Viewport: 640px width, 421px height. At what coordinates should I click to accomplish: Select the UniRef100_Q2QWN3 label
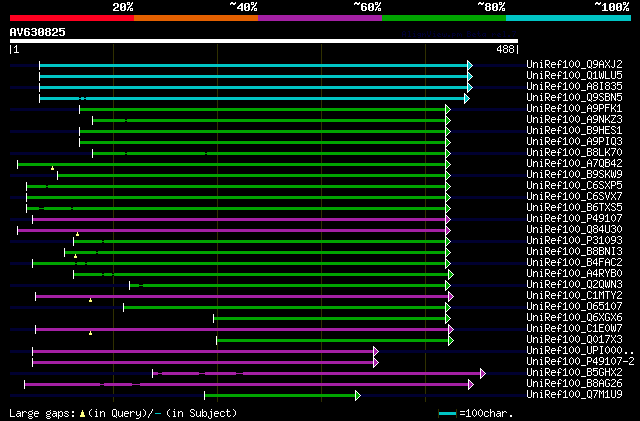(574, 285)
